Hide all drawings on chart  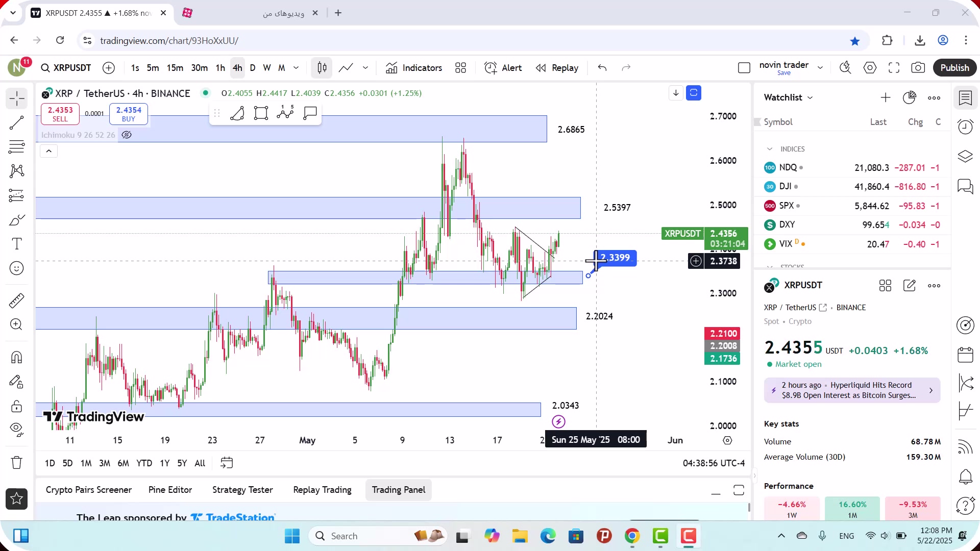tap(16, 430)
